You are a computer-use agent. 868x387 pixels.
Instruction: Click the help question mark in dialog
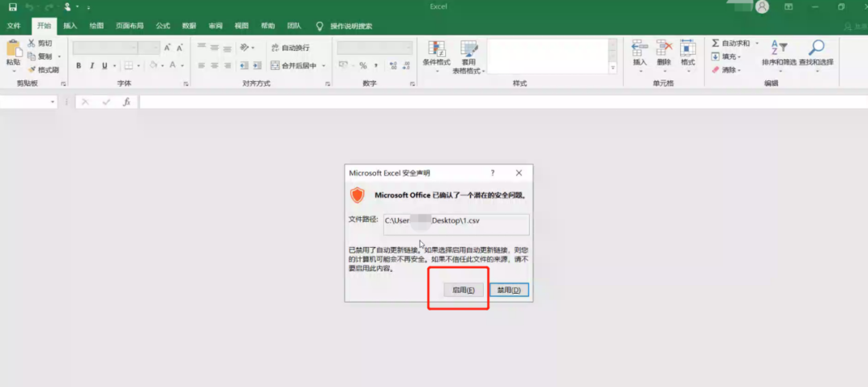click(x=493, y=173)
